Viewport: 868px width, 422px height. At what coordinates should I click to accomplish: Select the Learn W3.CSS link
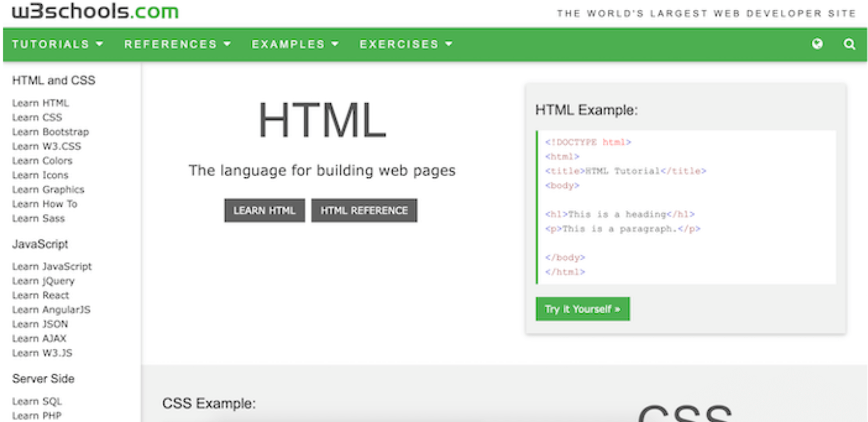coord(47,146)
